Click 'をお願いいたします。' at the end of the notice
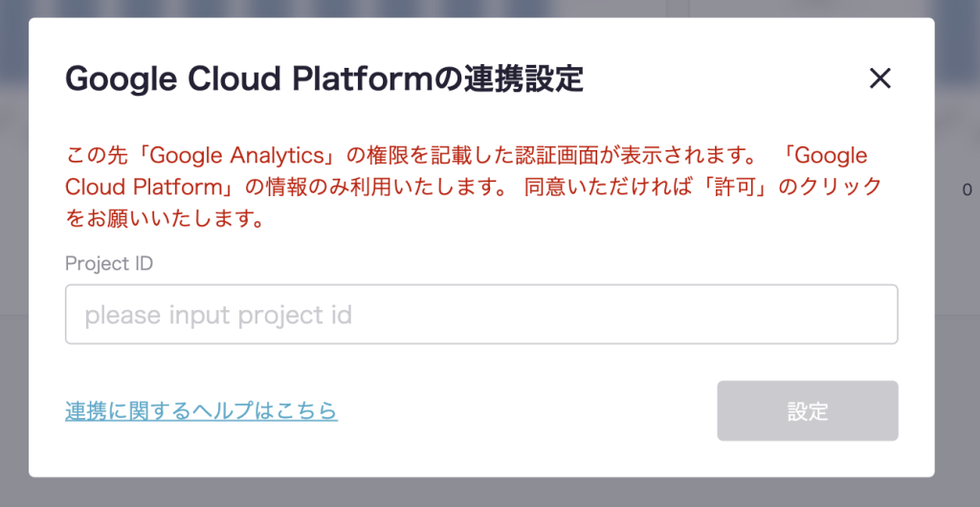Screen dimensions: 980x507 pyautogui.click(x=165, y=219)
